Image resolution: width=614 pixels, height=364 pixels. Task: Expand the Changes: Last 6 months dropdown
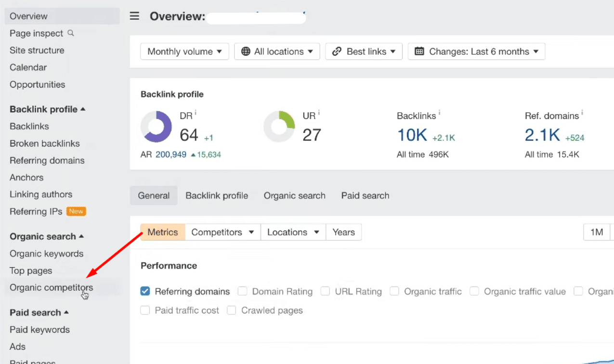(x=476, y=52)
